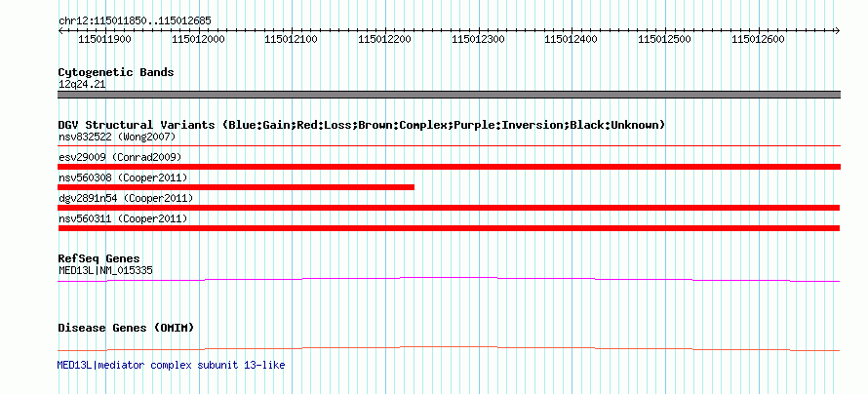Click the RefSeq Genes track title
The image size is (868, 394).
[x=99, y=258]
